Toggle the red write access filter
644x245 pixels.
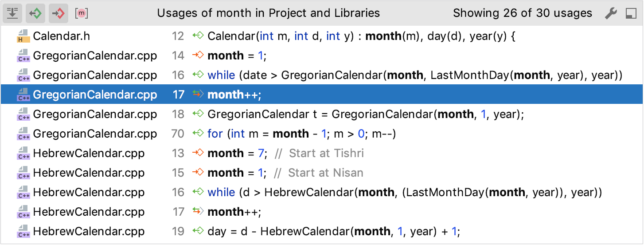click(58, 13)
